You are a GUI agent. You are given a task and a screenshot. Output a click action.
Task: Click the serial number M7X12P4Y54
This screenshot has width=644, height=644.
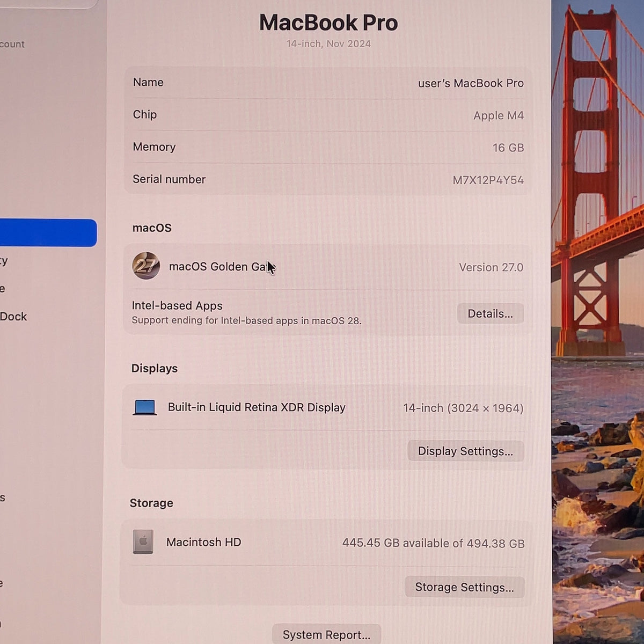coord(488,180)
